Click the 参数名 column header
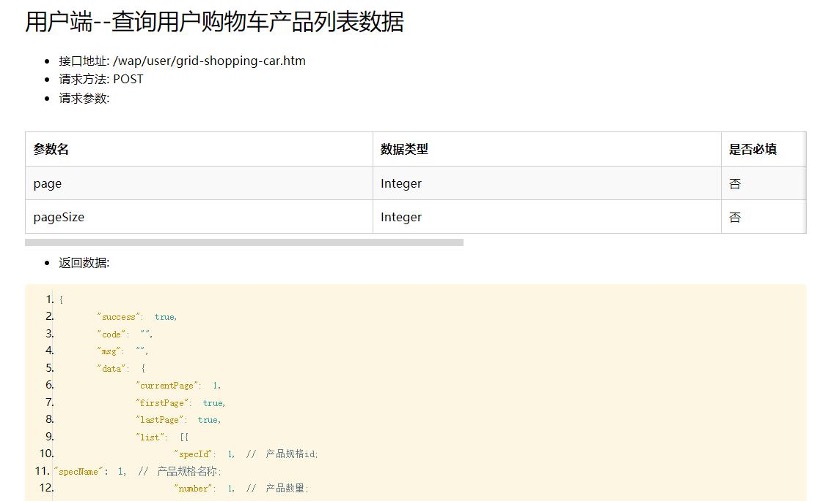832x502 pixels. (x=51, y=149)
